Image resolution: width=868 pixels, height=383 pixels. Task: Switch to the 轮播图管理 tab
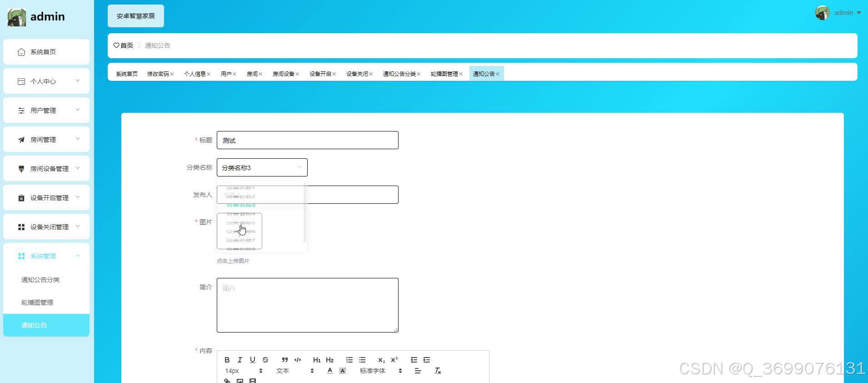pos(444,74)
